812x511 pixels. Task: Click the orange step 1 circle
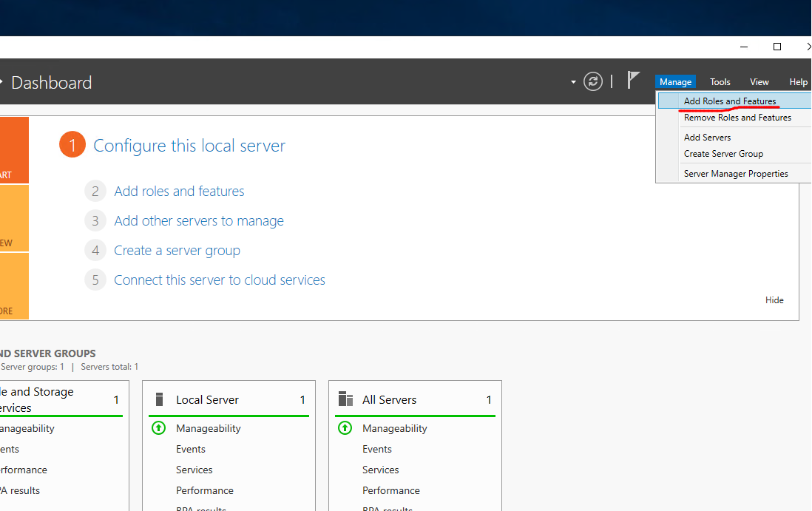pos(72,145)
